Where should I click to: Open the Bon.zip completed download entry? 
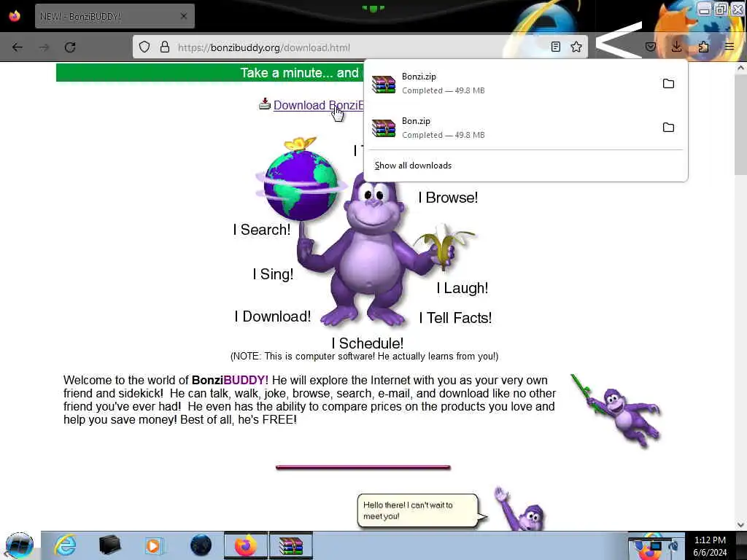coord(525,128)
